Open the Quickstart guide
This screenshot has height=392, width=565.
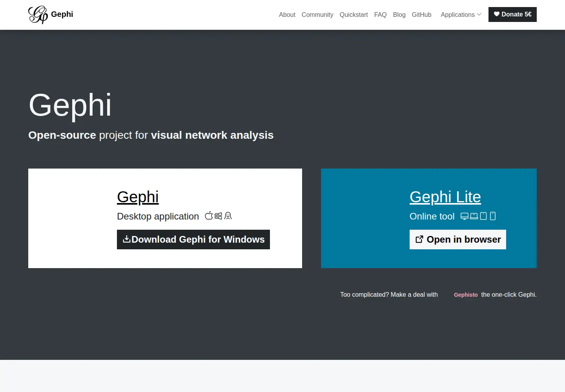click(354, 15)
